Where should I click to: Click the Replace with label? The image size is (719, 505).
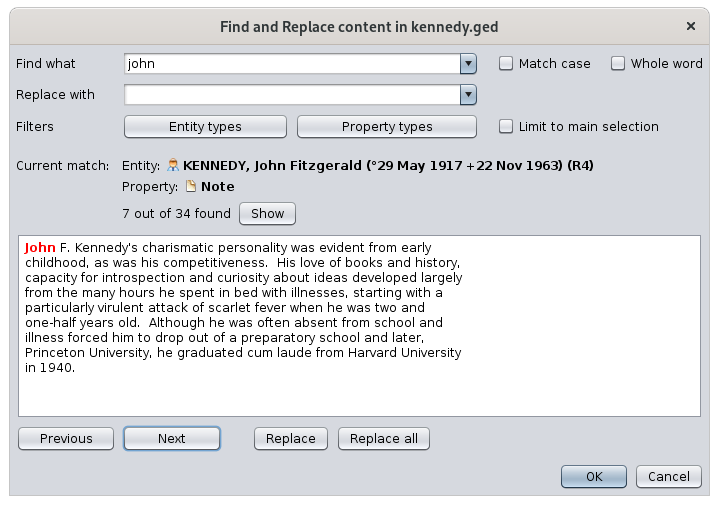tap(55, 95)
